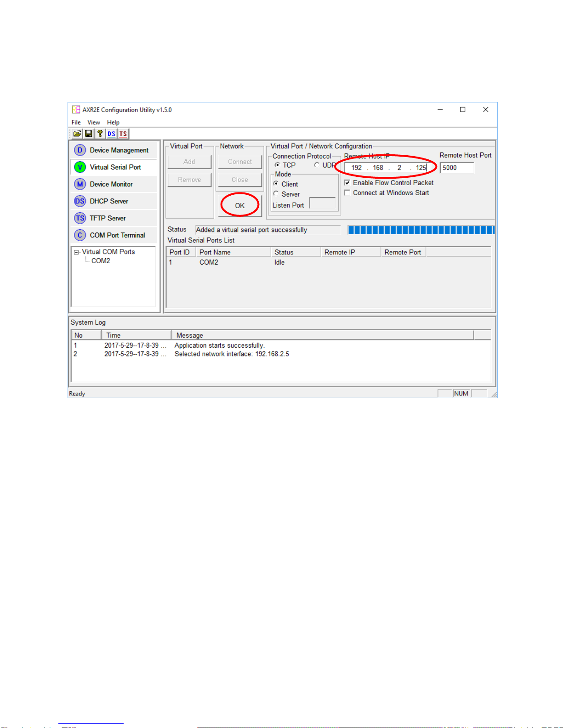Image resolution: width=563 pixels, height=728 pixels.
Task: Click the AXR2E application title bar icon
Action: pyautogui.click(x=76, y=110)
